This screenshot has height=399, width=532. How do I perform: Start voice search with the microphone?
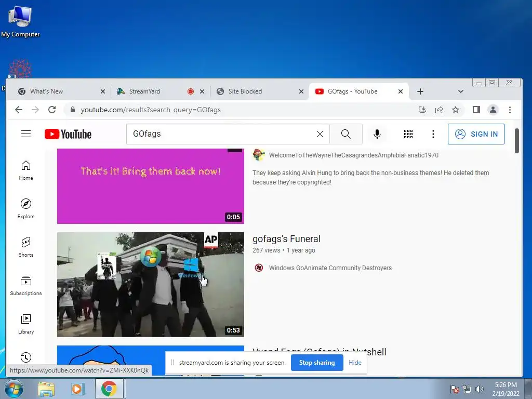[x=377, y=134]
